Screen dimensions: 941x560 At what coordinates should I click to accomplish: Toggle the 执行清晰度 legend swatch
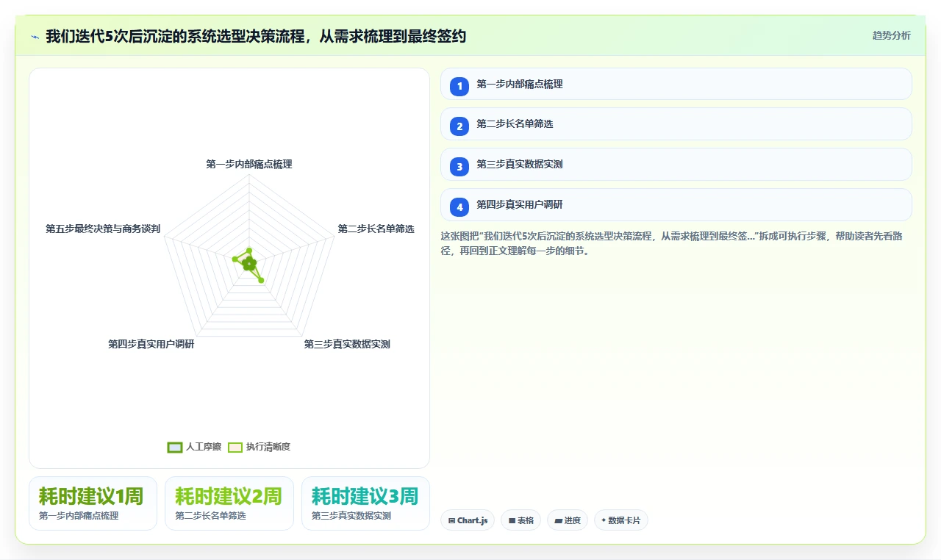pos(235,447)
